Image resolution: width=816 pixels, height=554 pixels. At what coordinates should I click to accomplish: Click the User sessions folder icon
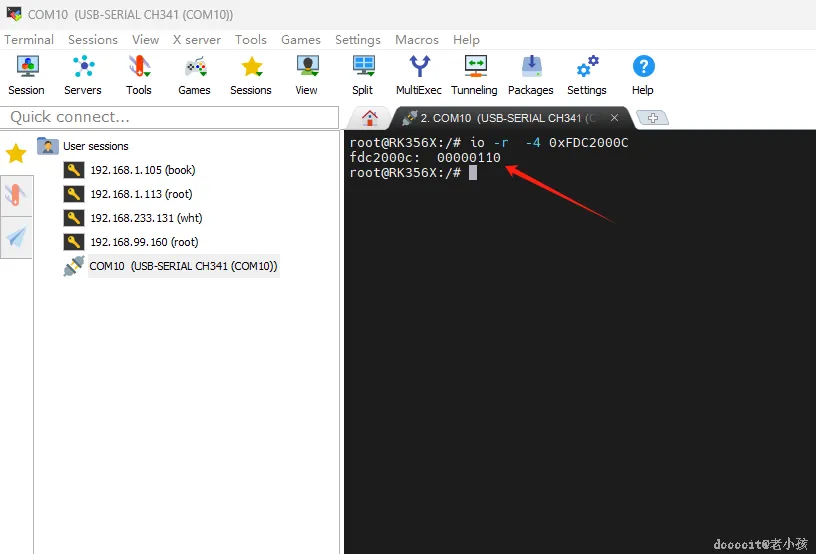[48, 146]
